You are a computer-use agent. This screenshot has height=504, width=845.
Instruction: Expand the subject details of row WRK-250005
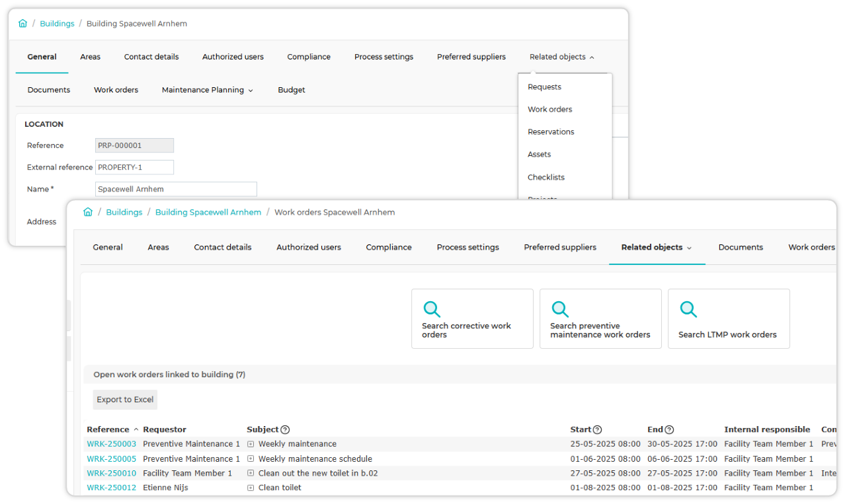251,458
